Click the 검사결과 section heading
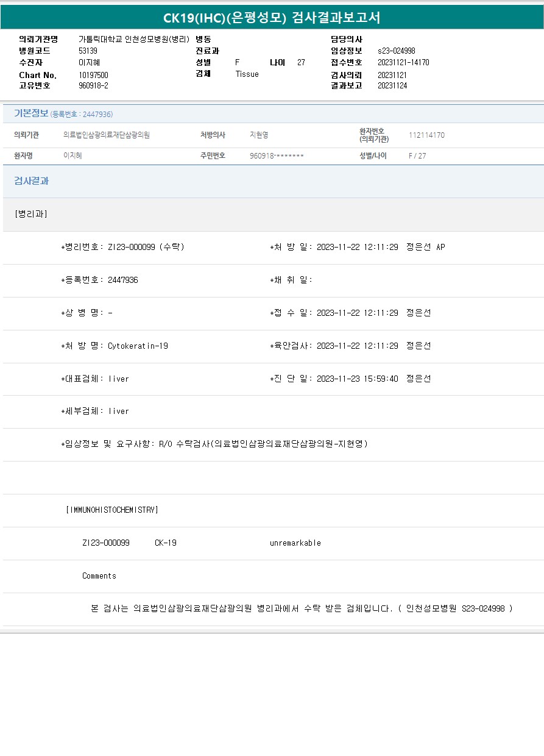Screen dimensions: 544x756 tap(31, 181)
